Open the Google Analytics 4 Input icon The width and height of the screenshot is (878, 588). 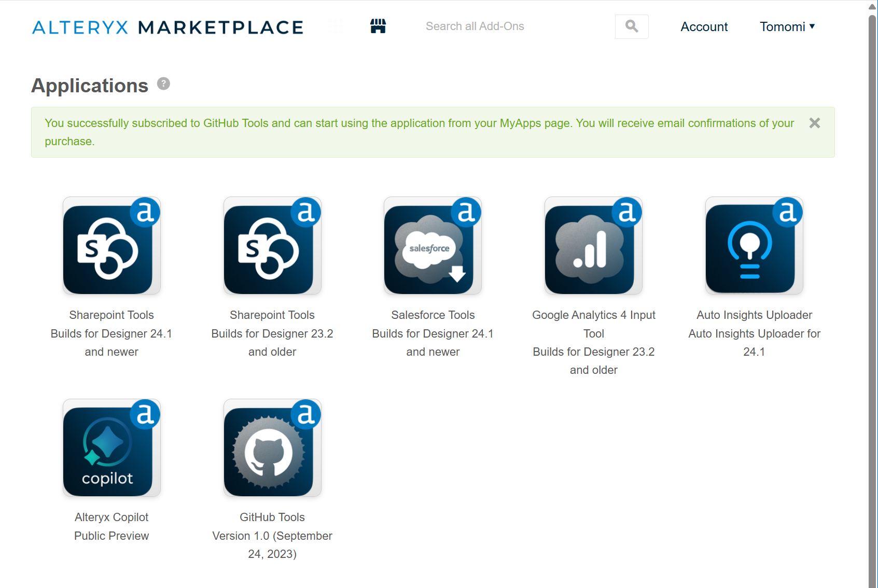click(x=593, y=246)
